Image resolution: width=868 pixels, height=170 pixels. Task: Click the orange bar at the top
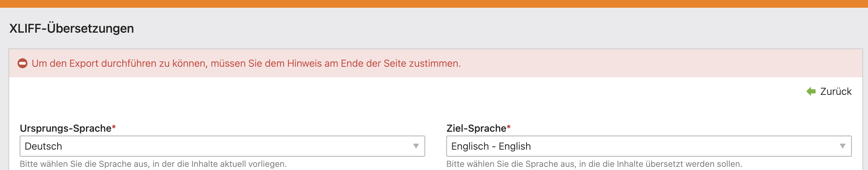point(434,4)
